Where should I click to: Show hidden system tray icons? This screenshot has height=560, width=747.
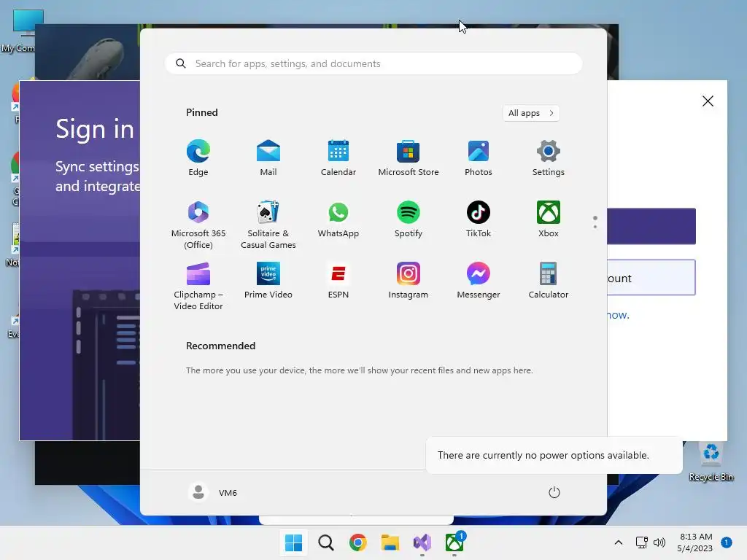pyautogui.click(x=619, y=542)
